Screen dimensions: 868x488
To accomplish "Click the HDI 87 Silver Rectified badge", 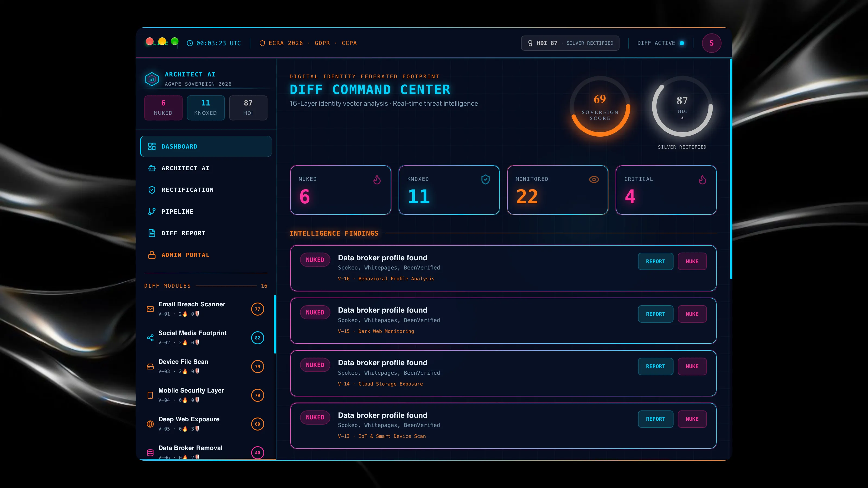I will click(570, 43).
